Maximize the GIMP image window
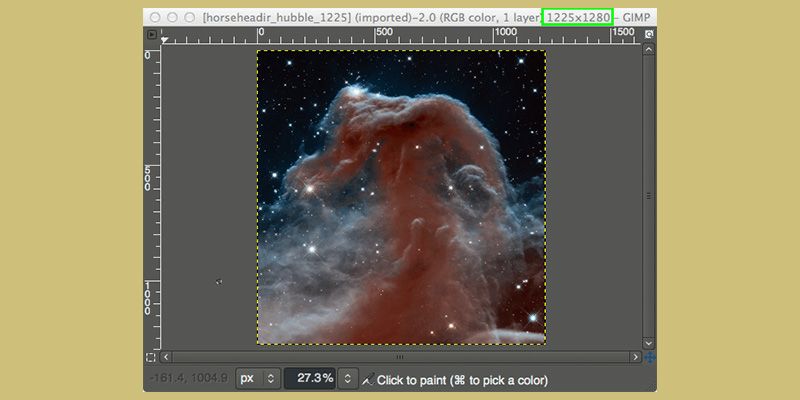Viewport: 800px width, 400px height. pos(190,17)
